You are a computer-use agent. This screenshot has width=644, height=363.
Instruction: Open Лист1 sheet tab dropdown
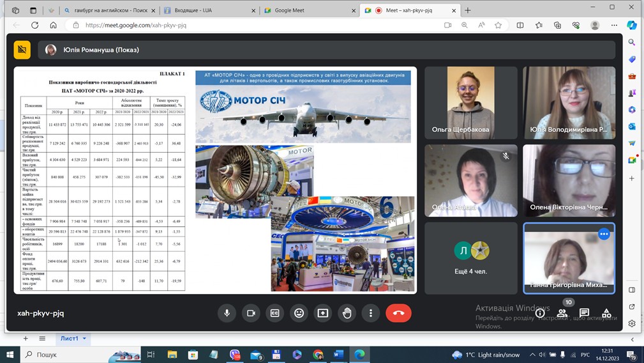[x=85, y=338]
